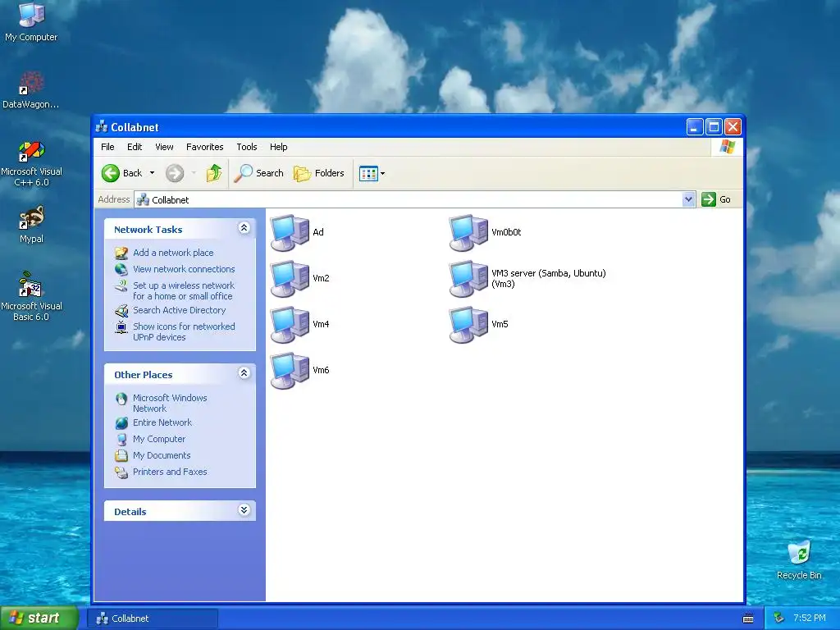Open Microsoft Windows Network link
The image size is (840, 630).
[170, 404]
